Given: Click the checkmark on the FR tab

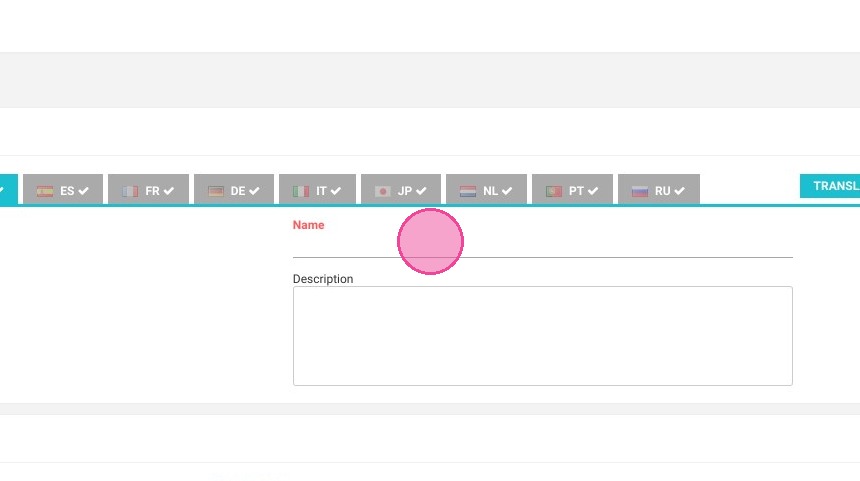Looking at the screenshot, I should tap(168, 191).
